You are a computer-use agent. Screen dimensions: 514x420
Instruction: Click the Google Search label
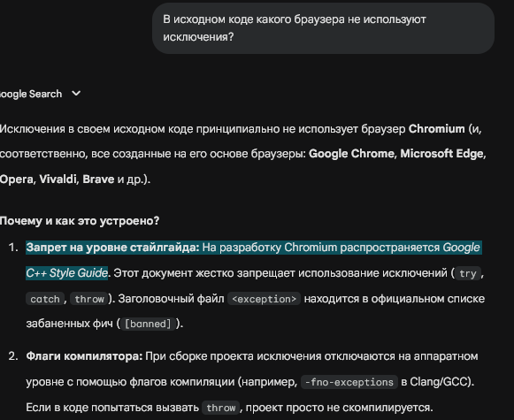click(31, 94)
